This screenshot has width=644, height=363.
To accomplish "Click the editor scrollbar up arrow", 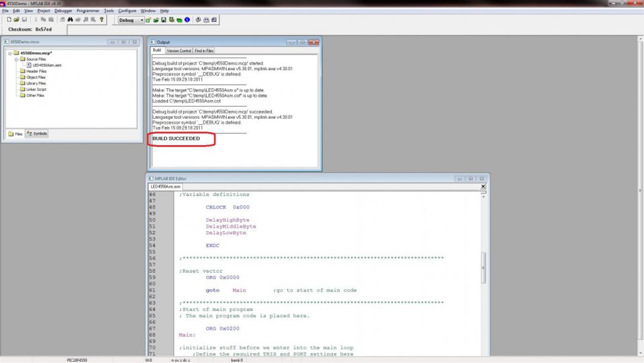I will (x=484, y=197).
